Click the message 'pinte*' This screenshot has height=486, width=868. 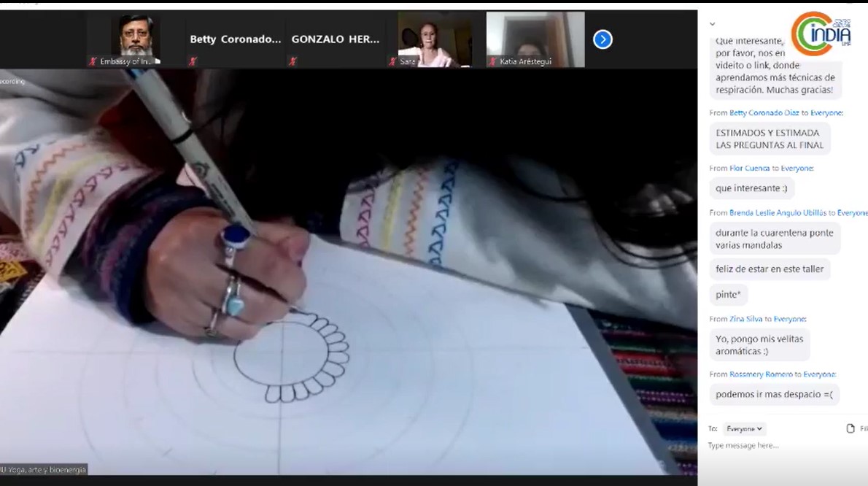pyautogui.click(x=729, y=295)
